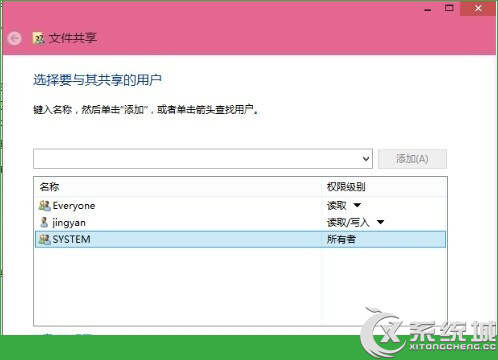Select the jingyan row name
This screenshot has height=360, width=498.
69,223
